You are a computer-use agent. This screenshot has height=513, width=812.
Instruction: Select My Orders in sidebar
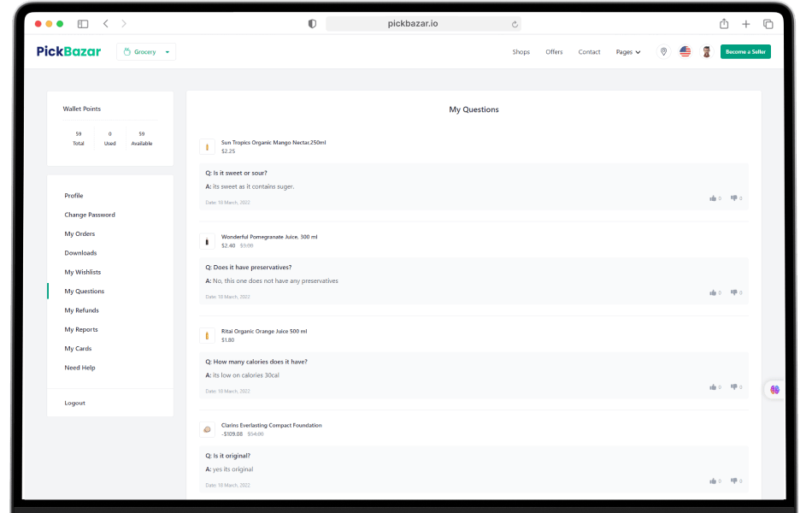[79, 234]
